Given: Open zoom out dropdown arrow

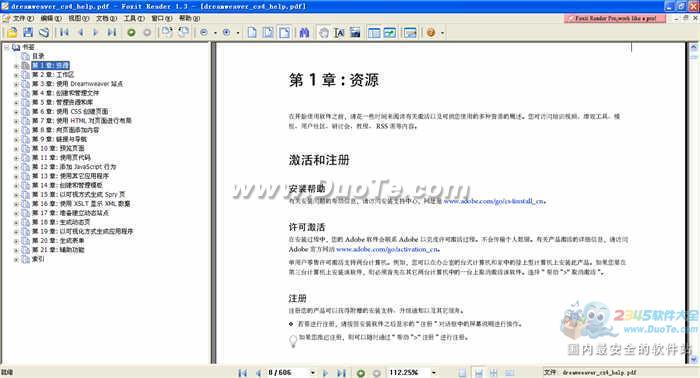Looking at the screenshot, I should coord(215,33).
